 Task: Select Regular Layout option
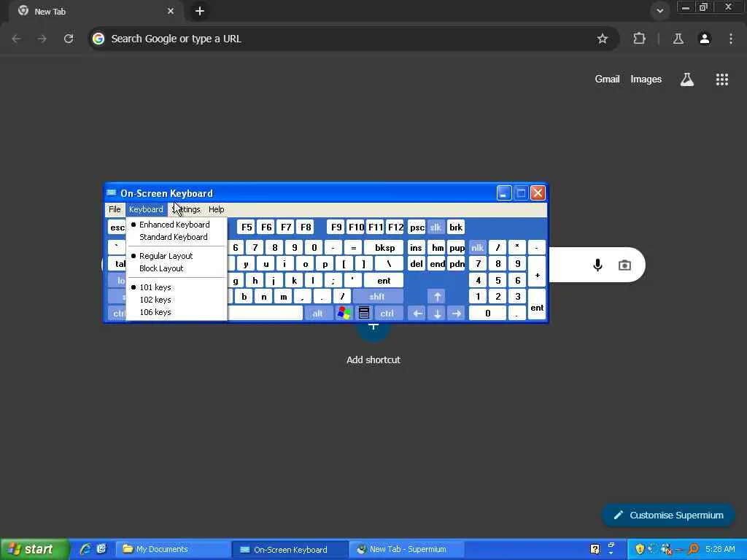point(166,256)
